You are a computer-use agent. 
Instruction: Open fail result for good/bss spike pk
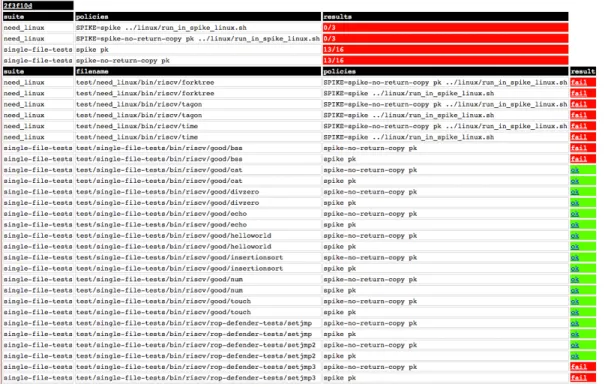(578, 159)
